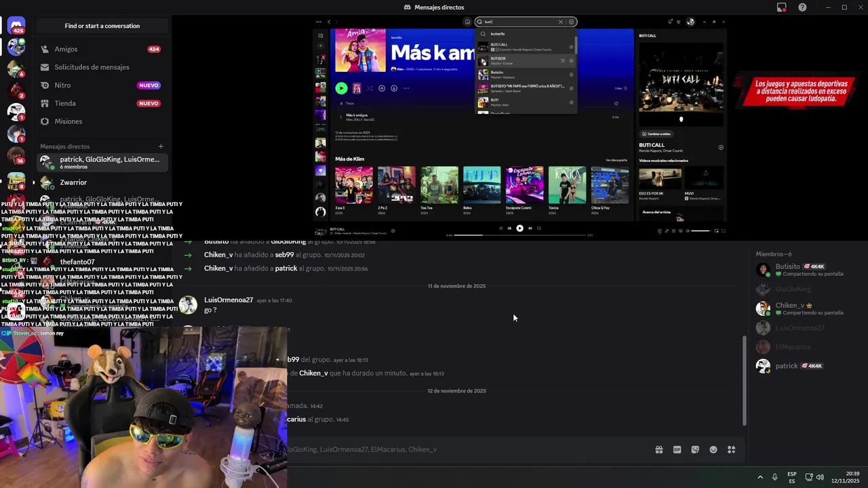Image resolution: width=868 pixels, height=488 pixels.
Task: Open the 6 miembros group chat
Action: (x=102, y=163)
